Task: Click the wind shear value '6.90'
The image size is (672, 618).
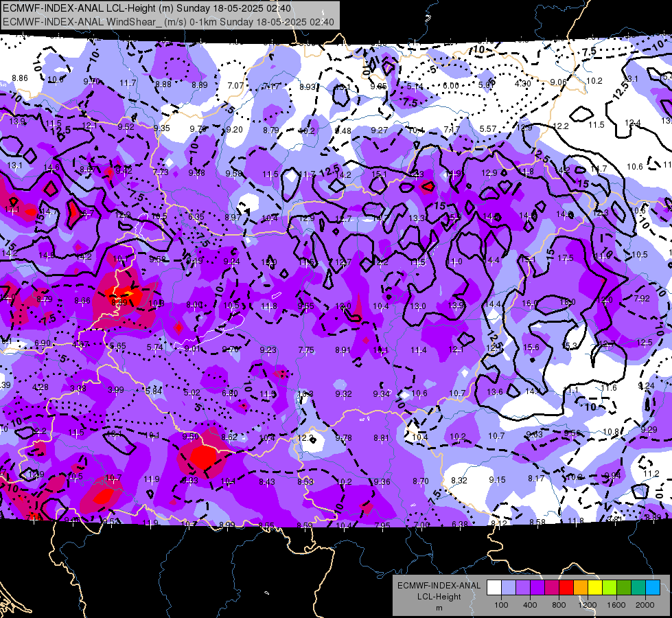Action: point(43,343)
